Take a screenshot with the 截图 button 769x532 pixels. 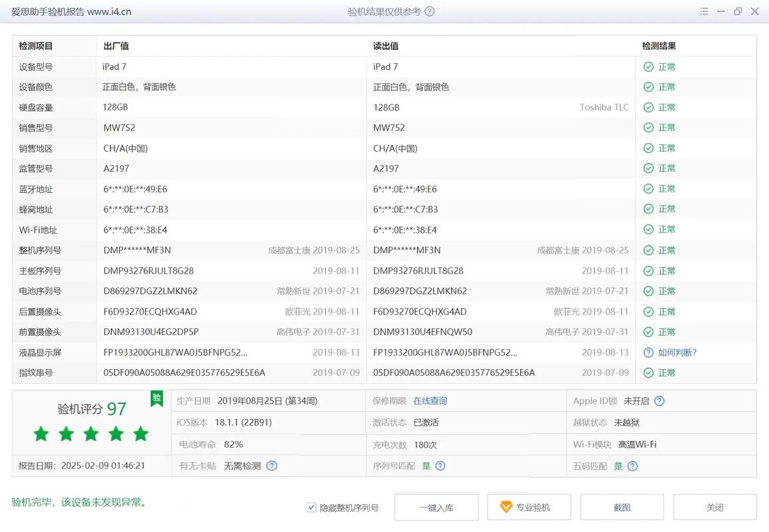click(x=621, y=507)
